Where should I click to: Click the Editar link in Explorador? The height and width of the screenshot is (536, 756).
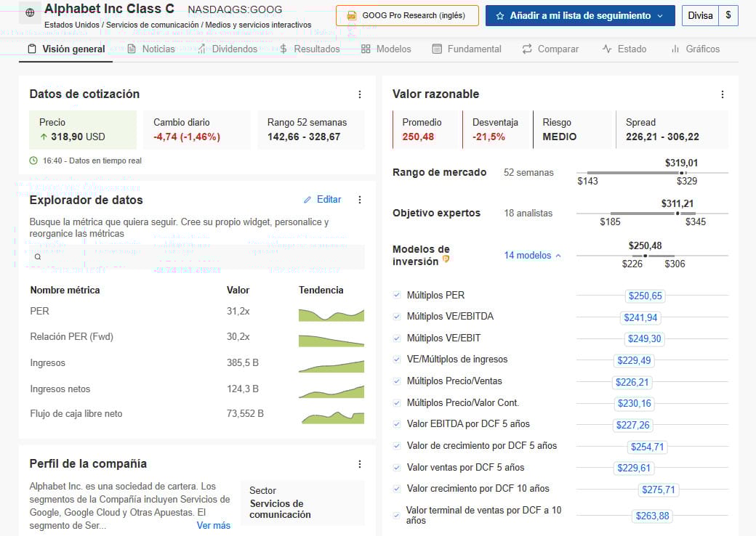click(x=329, y=200)
